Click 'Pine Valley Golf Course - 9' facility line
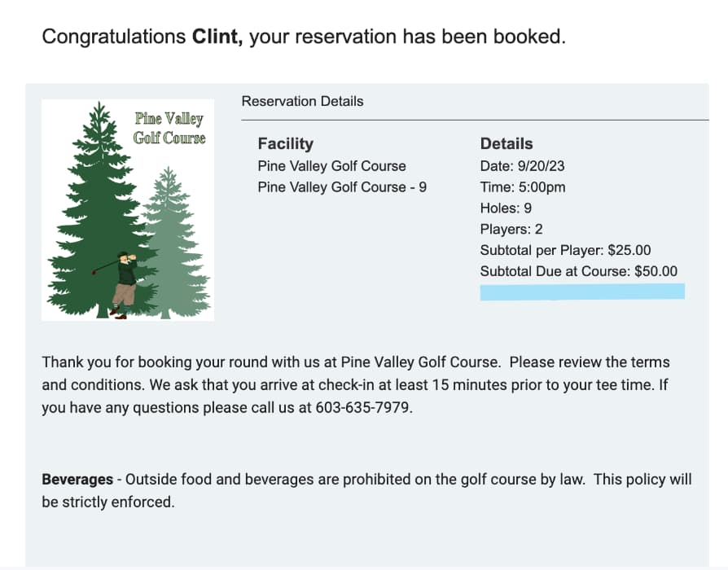728x570 pixels. pyautogui.click(x=342, y=187)
